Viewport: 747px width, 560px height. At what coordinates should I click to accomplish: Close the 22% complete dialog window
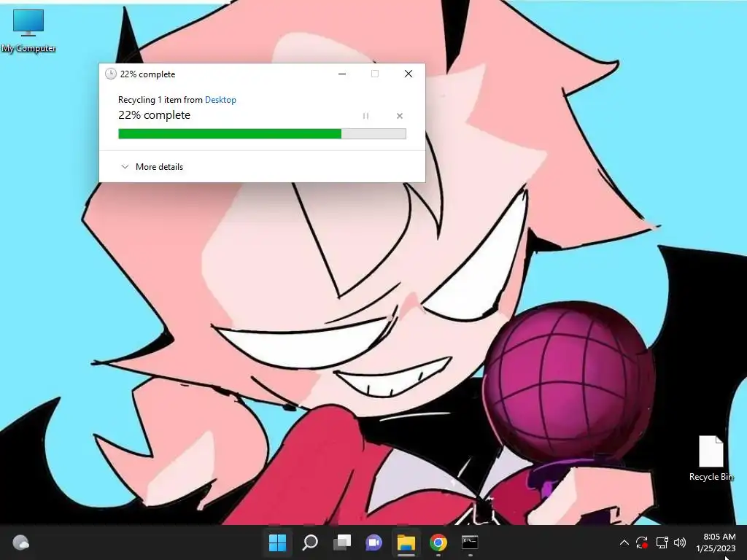[x=409, y=74]
